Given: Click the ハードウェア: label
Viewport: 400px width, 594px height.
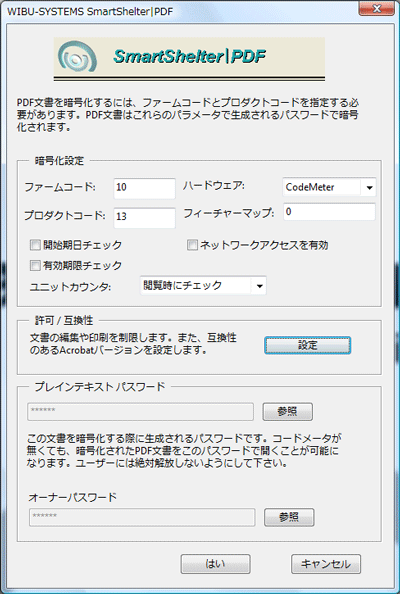Looking at the screenshot, I should click(x=214, y=186).
